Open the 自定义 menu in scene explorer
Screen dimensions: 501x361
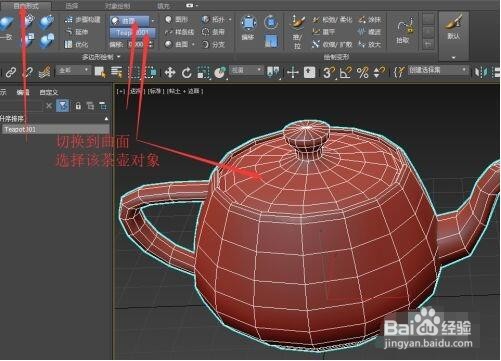tap(49, 92)
